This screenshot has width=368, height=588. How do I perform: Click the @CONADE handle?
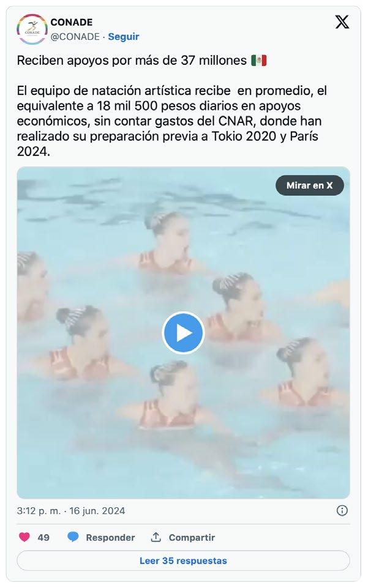[75, 37]
